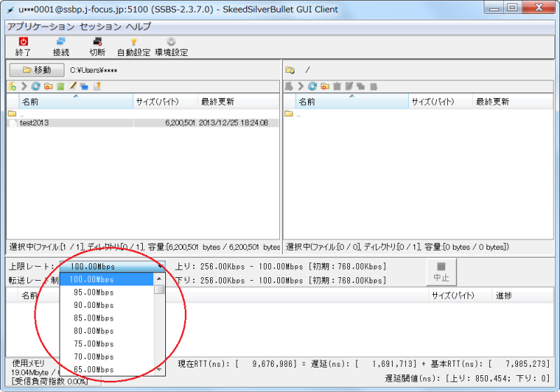
Task: Pick the 65.00Mbps rate option
Action: (93, 369)
